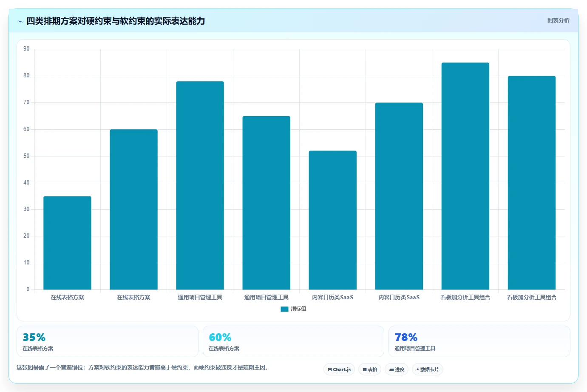Click the 图表分析 label in the header
587x392 pixels.
pos(558,20)
